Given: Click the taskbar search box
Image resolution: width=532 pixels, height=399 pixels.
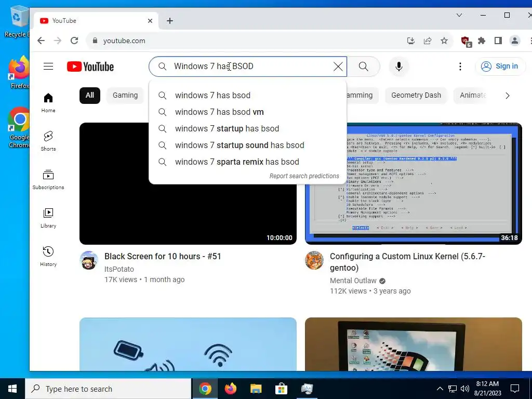Looking at the screenshot, I should [108, 389].
